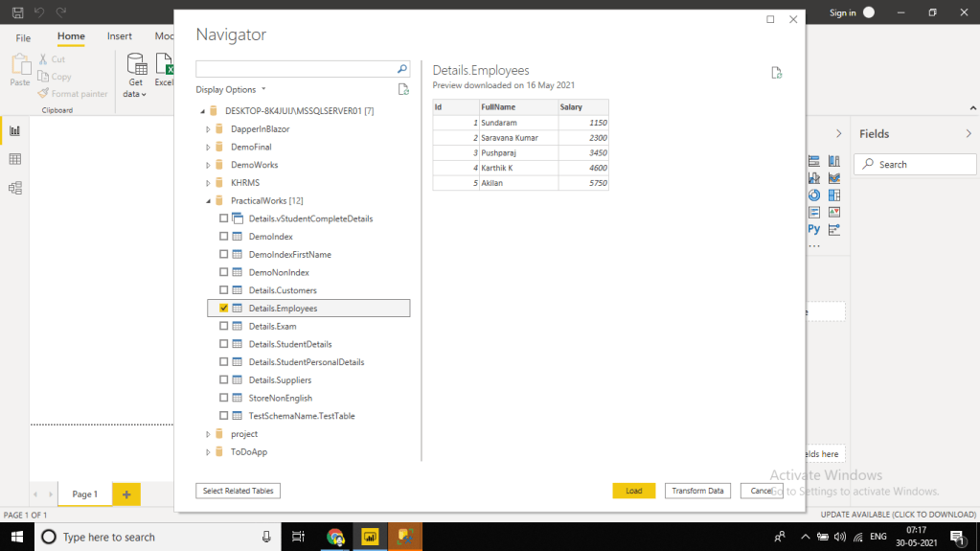
Task: Switch to the Insert ribbon tab
Action: [120, 36]
